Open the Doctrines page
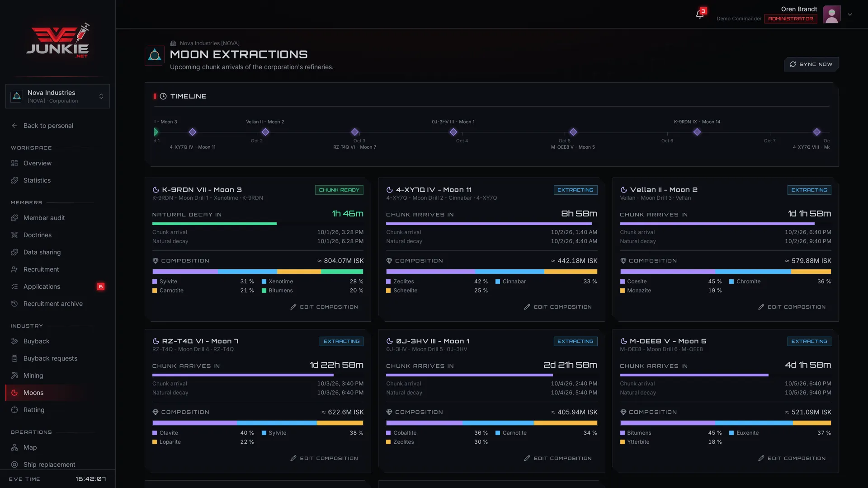This screenshot has width=868, height=488. coord(57,235)
